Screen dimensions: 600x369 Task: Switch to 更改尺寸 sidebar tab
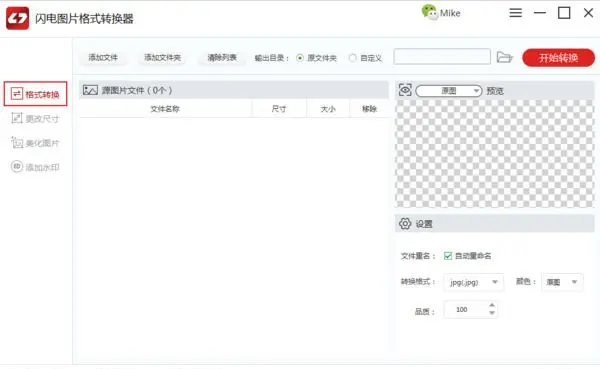36,119
